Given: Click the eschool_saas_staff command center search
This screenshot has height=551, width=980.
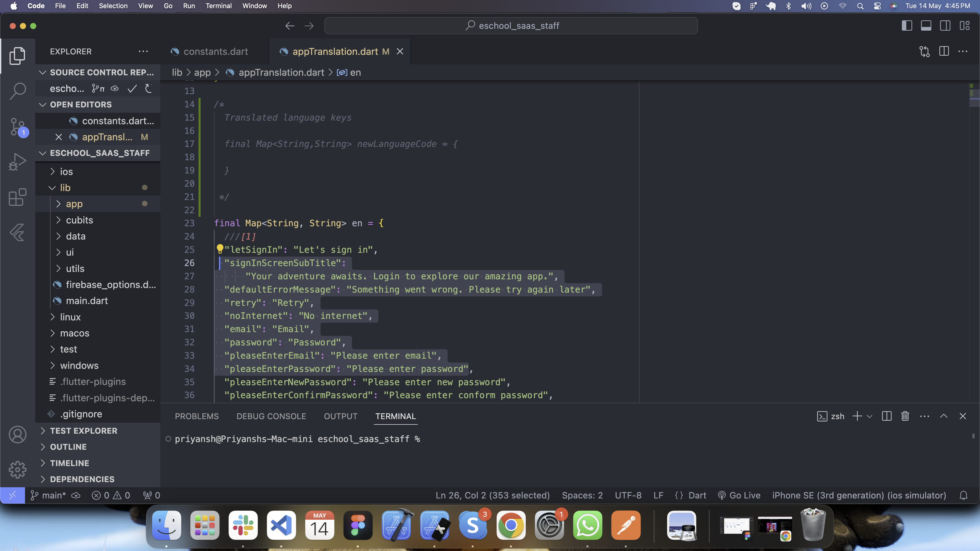Looking at the screenshot, I should click(511, 26).
